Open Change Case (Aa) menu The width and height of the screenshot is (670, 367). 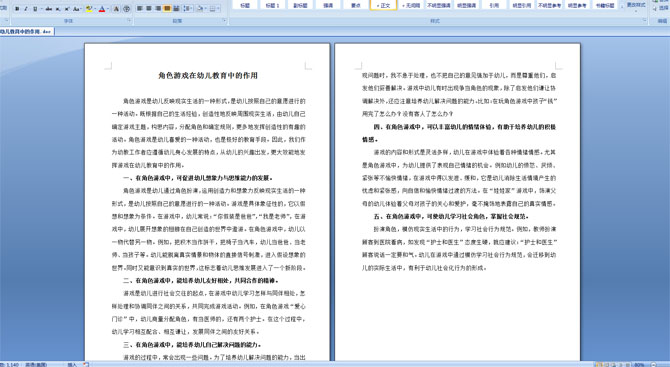point(77,9)
